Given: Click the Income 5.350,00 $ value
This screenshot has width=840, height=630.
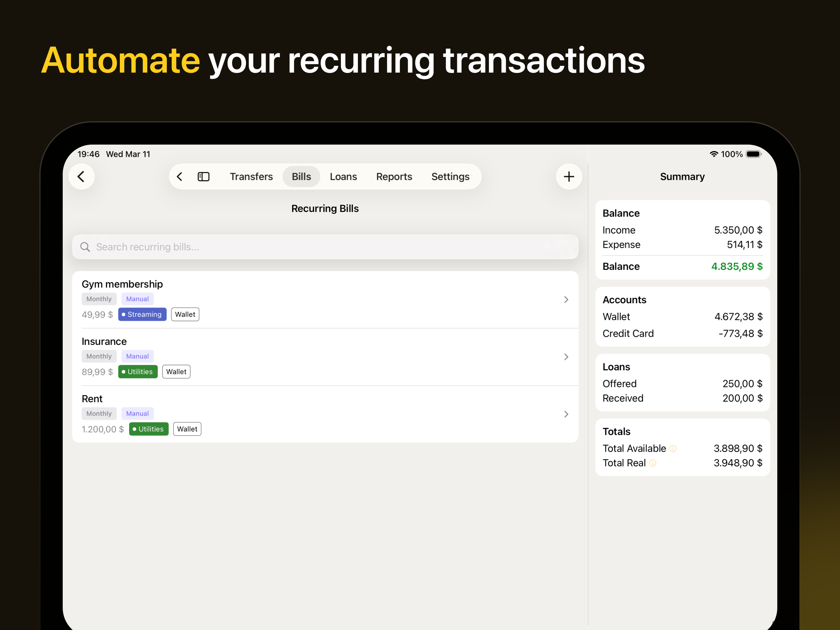Looking at the screenshot, I should click(738, 230).
